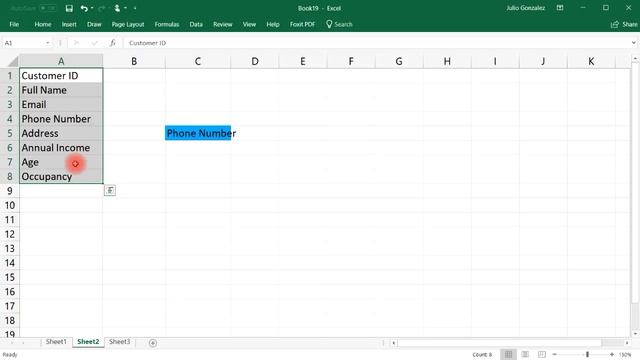640x360 pixels.
Task: Click cell containing Customer ID
Action: [61, 76]
